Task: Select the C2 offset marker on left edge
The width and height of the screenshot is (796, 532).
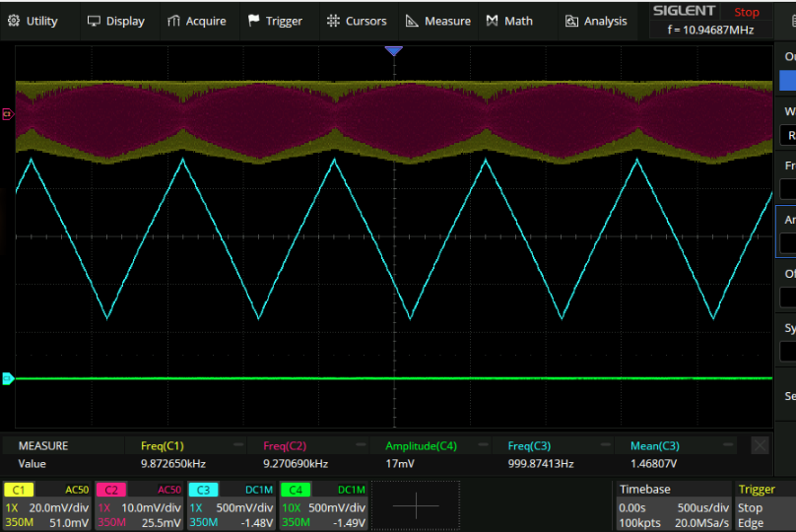Action: (x=8, y=115)
